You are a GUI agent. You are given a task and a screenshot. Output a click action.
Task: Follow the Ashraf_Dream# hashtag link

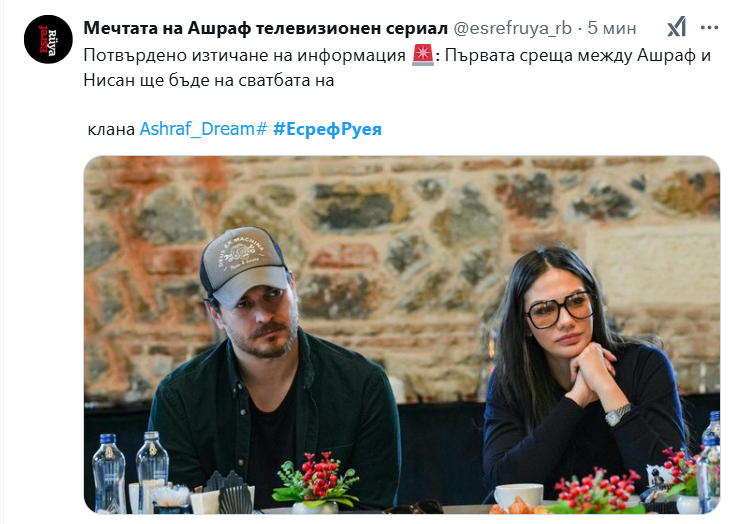[203, 129]
